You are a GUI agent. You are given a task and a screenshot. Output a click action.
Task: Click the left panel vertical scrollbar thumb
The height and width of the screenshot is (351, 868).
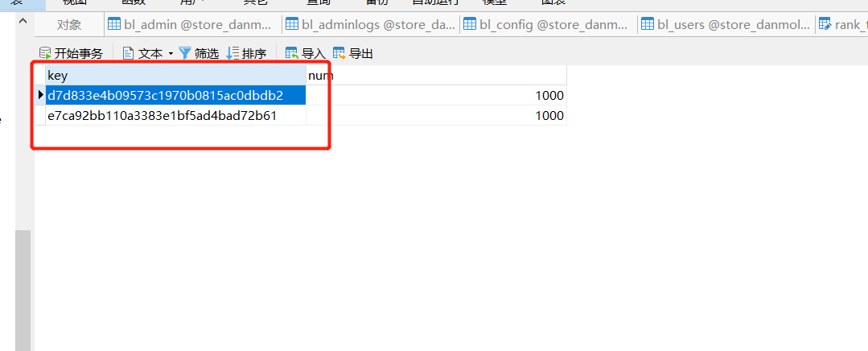click(x=23, y=290)
